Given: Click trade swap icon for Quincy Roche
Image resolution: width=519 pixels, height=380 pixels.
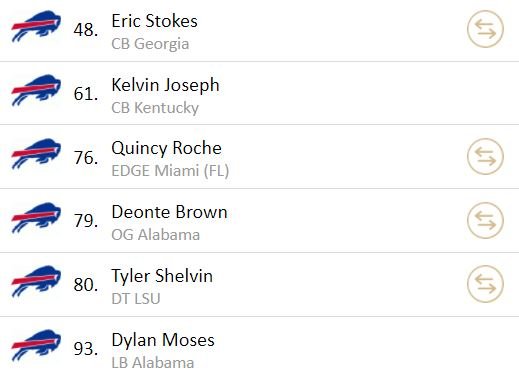Looking at the screenshot, I should click(x=485, y=156).
